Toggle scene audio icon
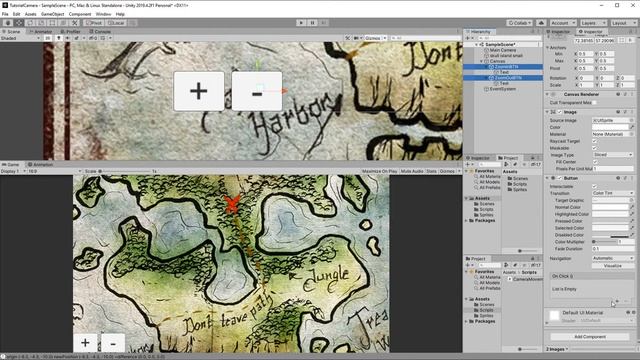 coord(67,38)
